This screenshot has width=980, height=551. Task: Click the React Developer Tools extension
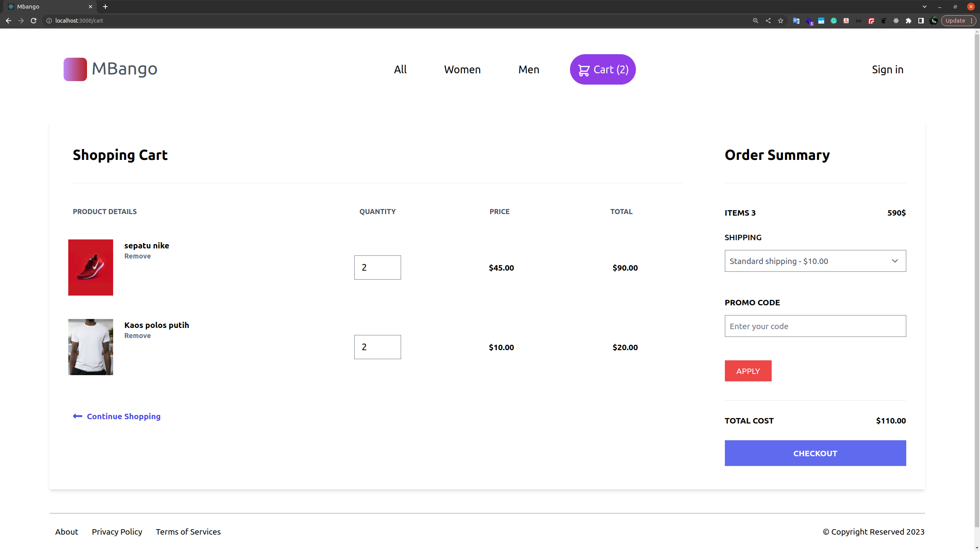(896, 21)
